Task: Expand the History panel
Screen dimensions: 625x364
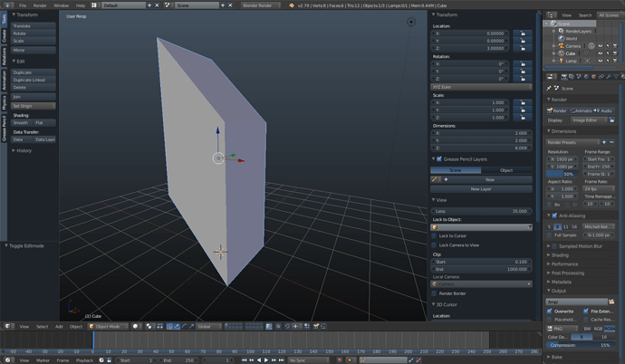Action: pos(22,150)
